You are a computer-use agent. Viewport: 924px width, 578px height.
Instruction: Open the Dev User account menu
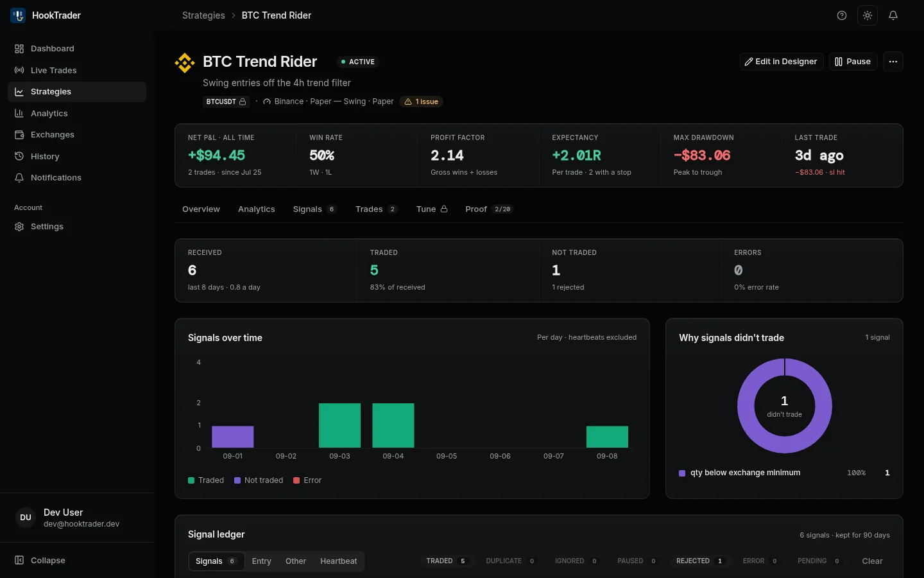(x=77, y=518)
